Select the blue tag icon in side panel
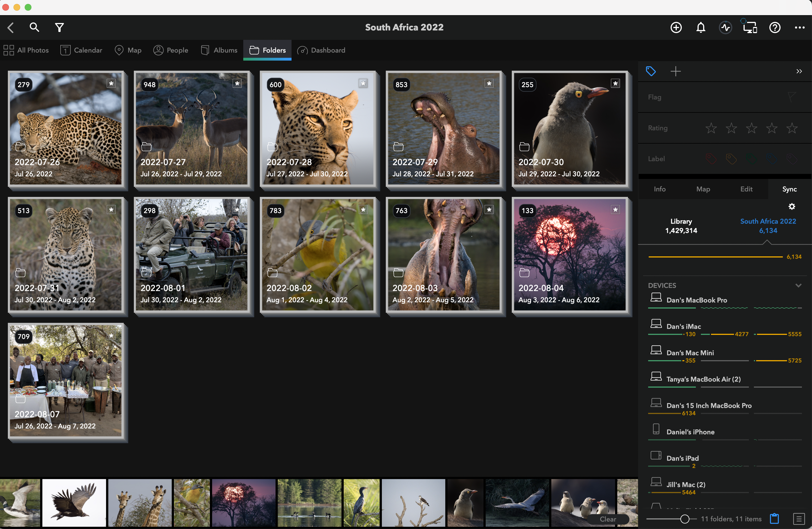 [x=651, y=71]
